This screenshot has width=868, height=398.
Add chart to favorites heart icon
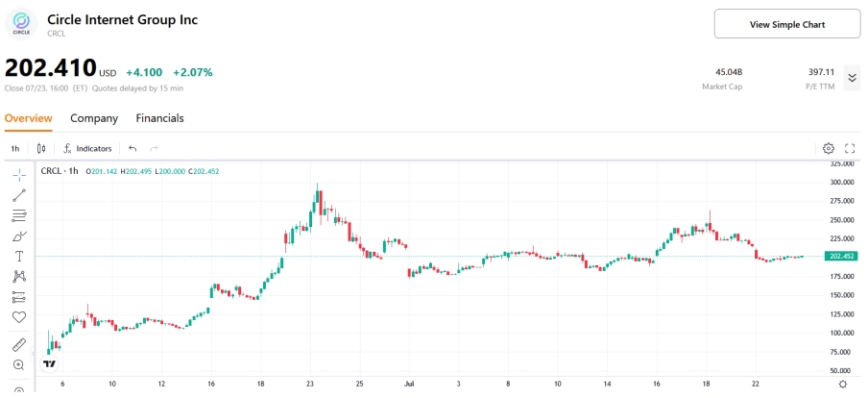coord(19,317)
